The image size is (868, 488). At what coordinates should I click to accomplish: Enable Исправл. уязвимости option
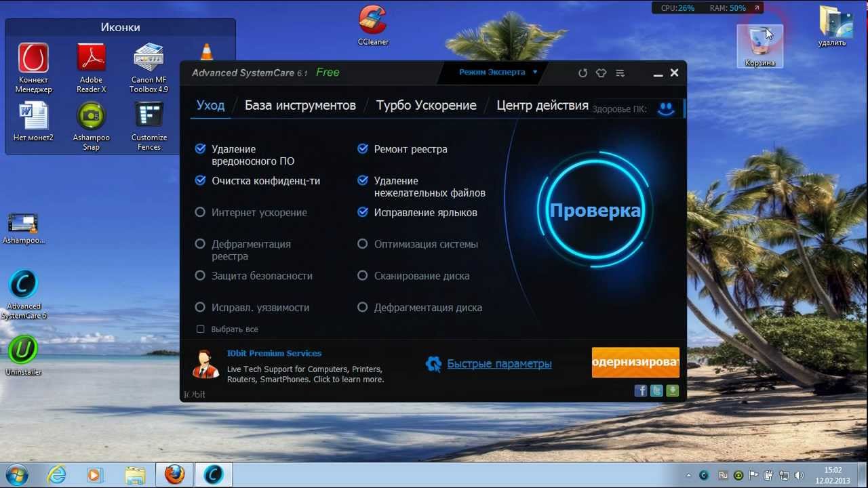[200, 307]
